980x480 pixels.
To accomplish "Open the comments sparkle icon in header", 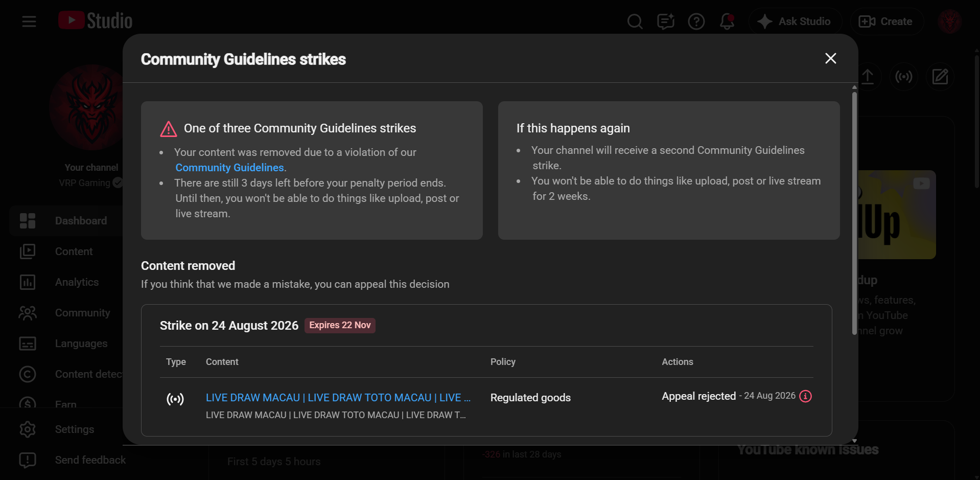I will point(665,21).
